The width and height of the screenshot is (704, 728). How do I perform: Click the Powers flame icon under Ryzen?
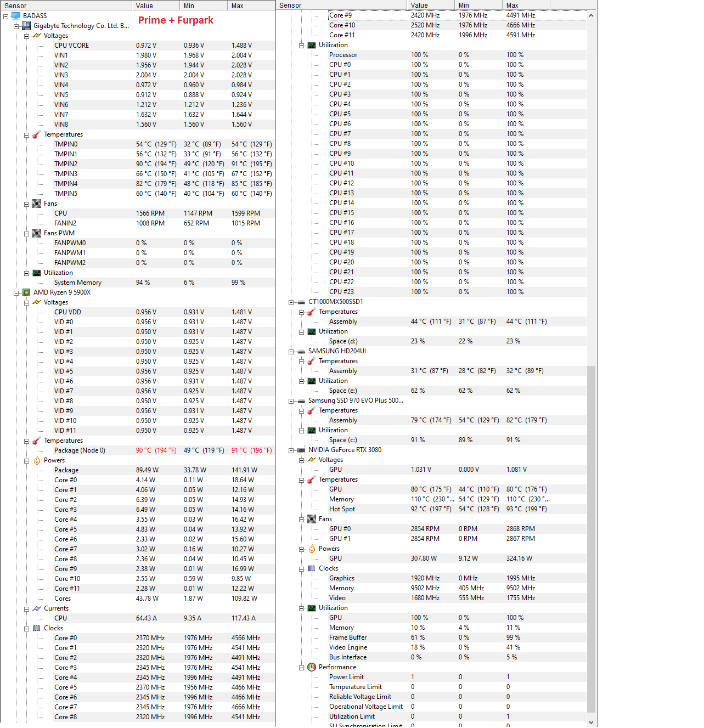pyautogui.click(x=37, y=460)
